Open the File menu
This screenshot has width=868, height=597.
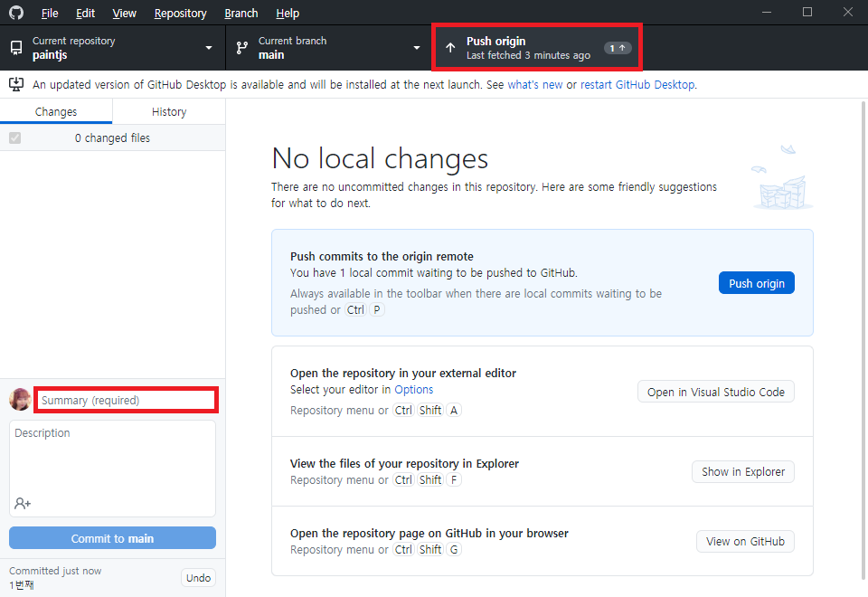point(50,13)
